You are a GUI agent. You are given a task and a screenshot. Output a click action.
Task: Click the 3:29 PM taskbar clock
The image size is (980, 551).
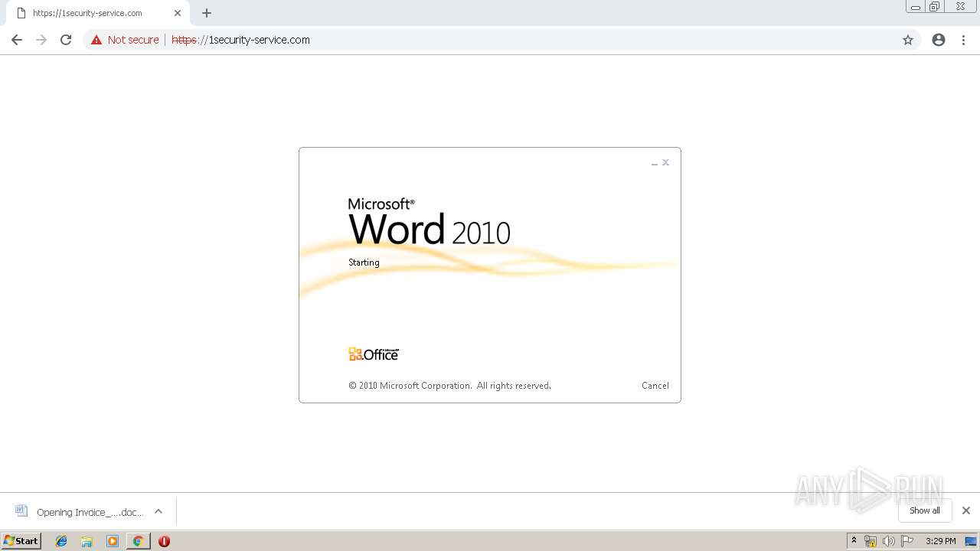[941, 541]
